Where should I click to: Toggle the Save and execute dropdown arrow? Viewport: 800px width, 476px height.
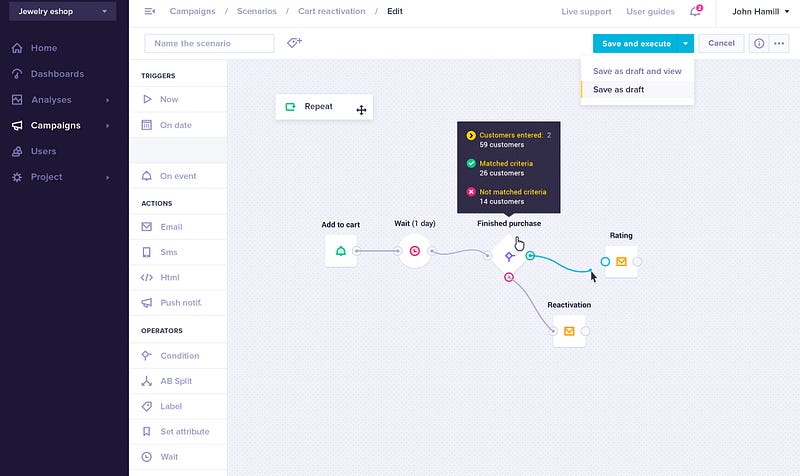[686, 43]
